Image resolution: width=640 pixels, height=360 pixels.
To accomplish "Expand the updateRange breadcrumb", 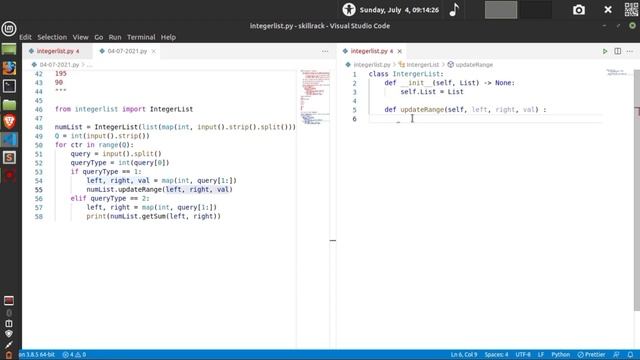I will [x=473, y=65].
